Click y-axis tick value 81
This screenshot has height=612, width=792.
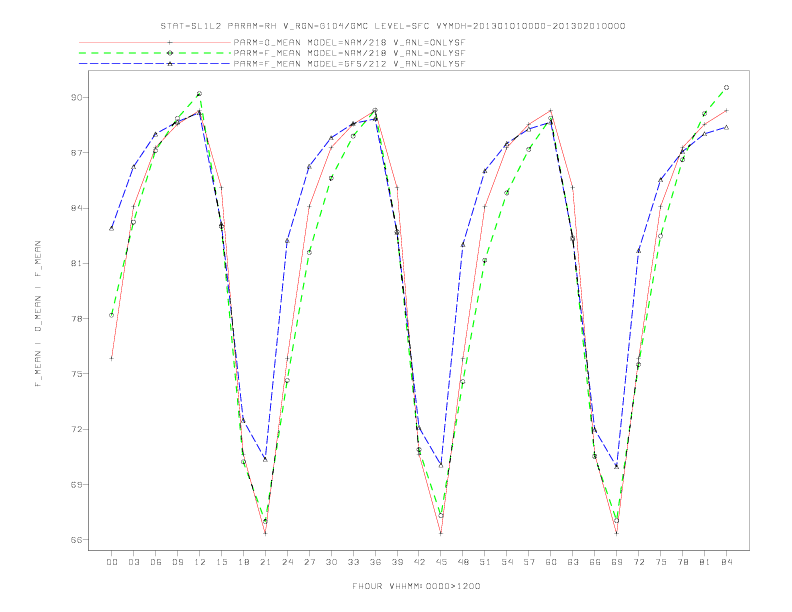77,263
